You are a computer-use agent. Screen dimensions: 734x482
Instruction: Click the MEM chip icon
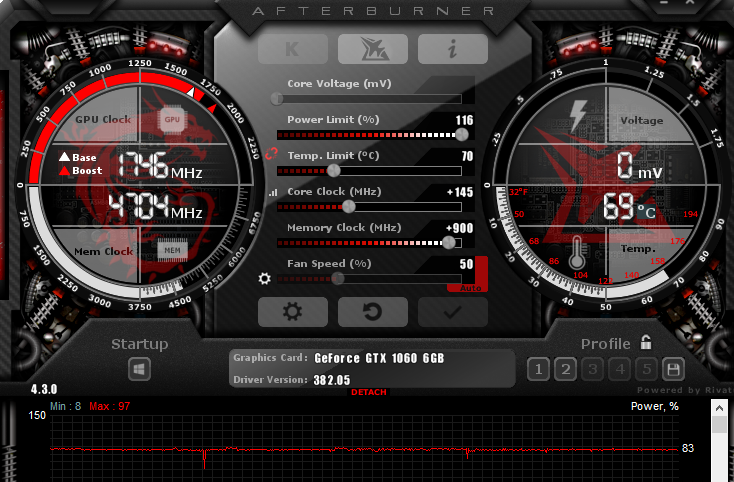172,250
